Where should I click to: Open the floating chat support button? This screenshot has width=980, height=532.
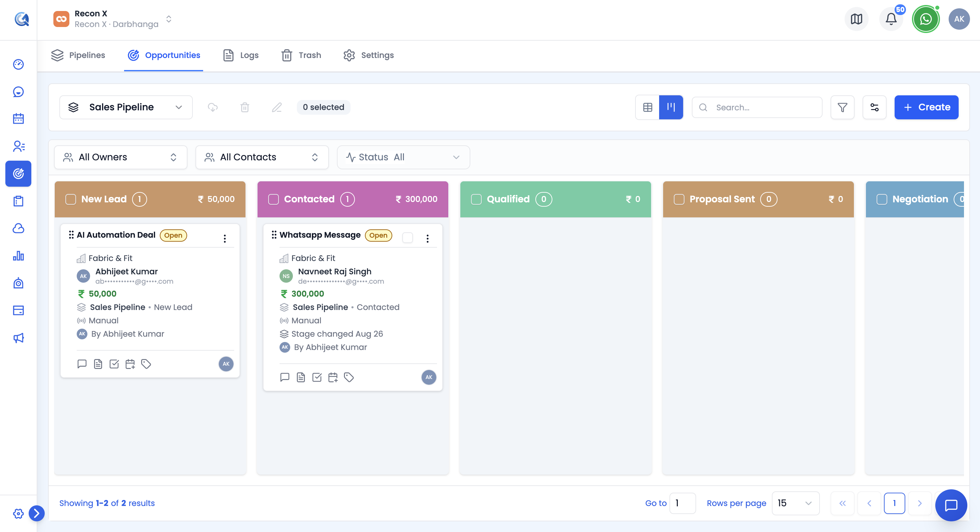pos(951,505)
